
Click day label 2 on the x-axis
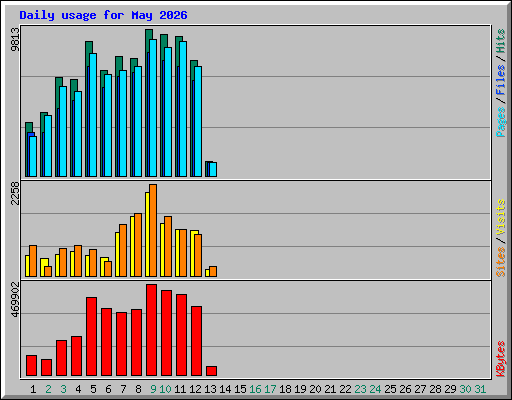tap(48, 389)
